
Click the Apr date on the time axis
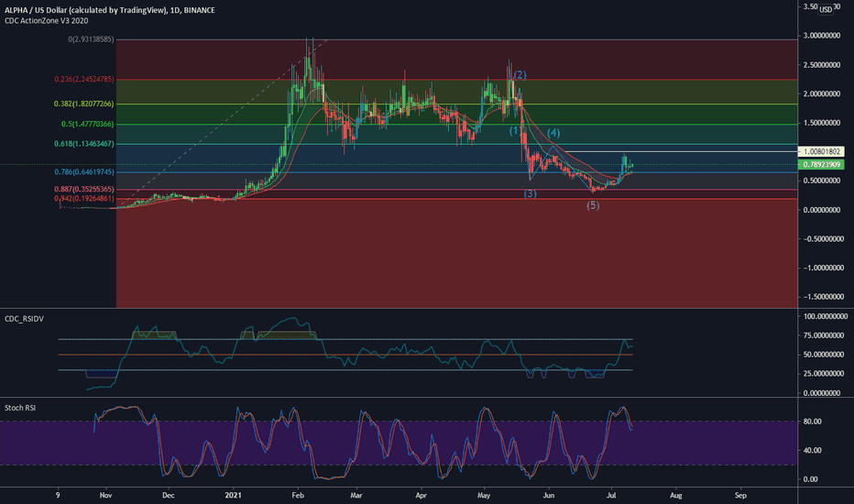pyautogui.click(x=421, y=495)
